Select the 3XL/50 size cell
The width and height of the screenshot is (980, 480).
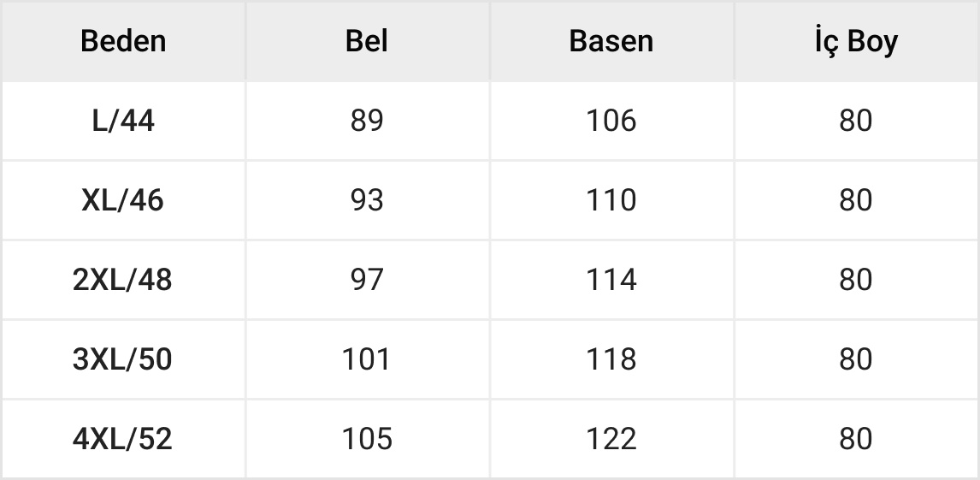[x=123, y=359]
